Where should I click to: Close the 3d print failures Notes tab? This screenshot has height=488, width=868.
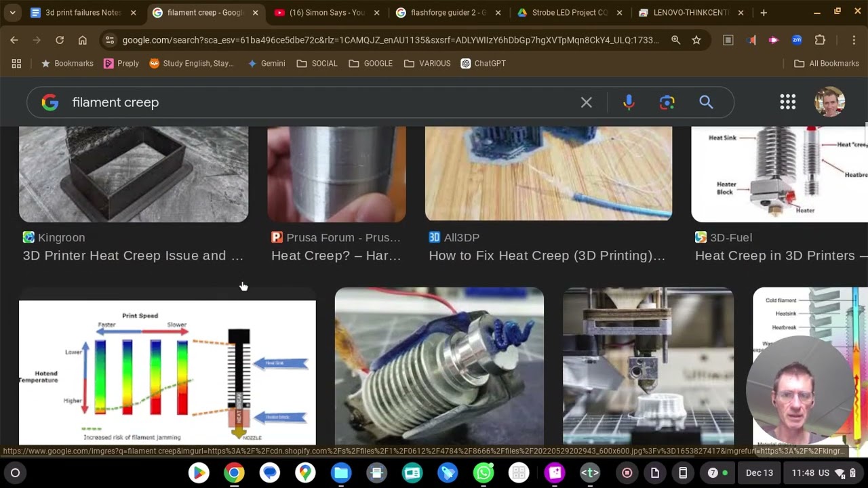133,12
